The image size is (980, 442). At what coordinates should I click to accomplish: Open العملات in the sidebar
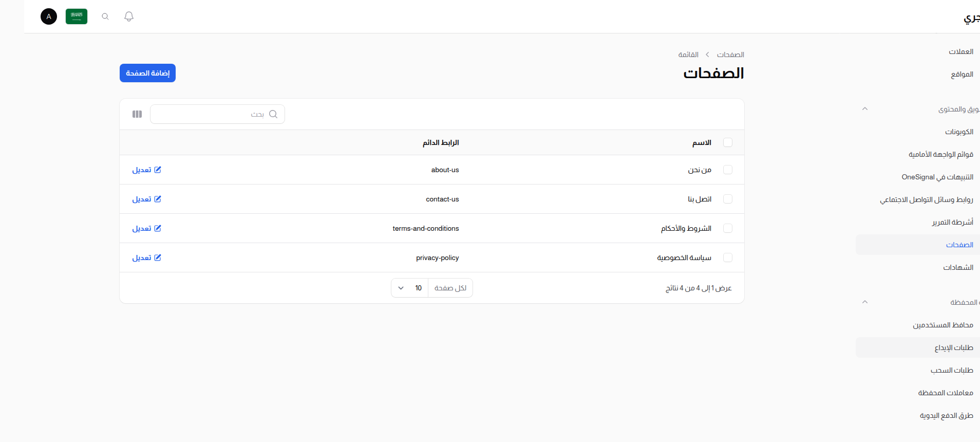tap(961, 51)
